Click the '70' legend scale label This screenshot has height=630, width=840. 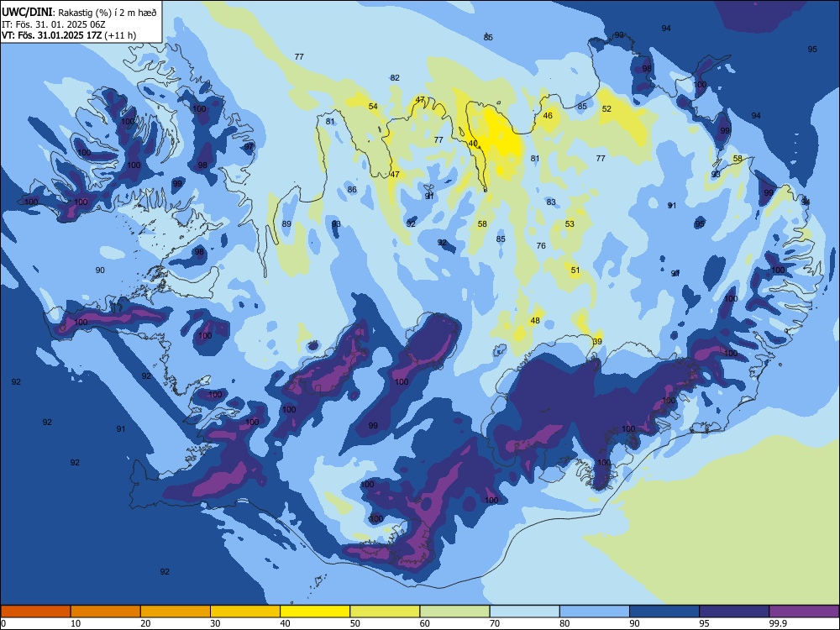click(495, 623)
